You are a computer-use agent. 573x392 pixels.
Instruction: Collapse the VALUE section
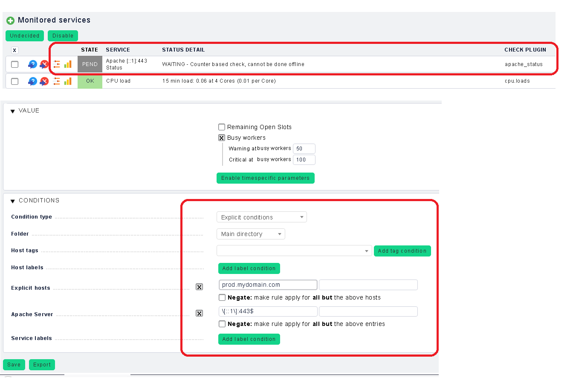coord(13,111)
